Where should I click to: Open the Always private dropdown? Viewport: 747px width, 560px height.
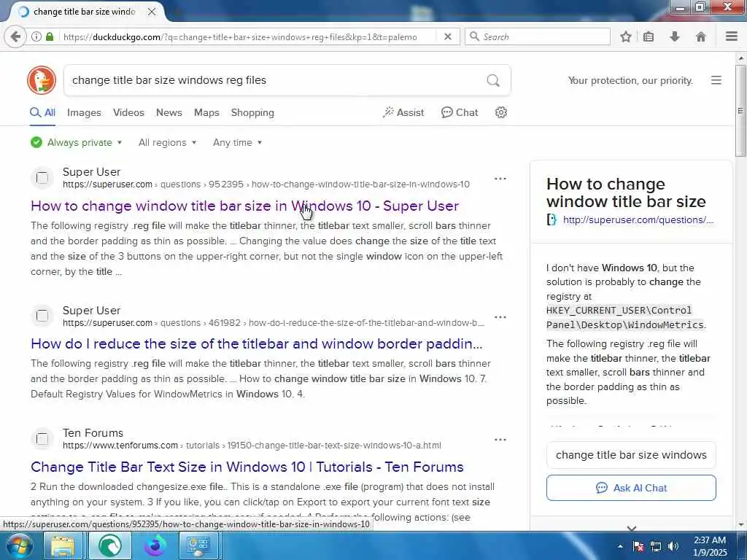click(x=76, y=142)
